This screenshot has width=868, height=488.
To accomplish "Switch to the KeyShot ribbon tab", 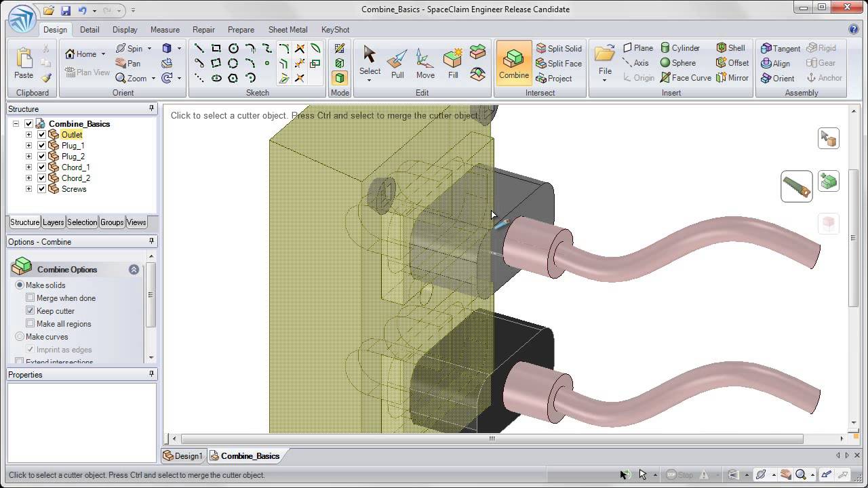I will 336,30.
